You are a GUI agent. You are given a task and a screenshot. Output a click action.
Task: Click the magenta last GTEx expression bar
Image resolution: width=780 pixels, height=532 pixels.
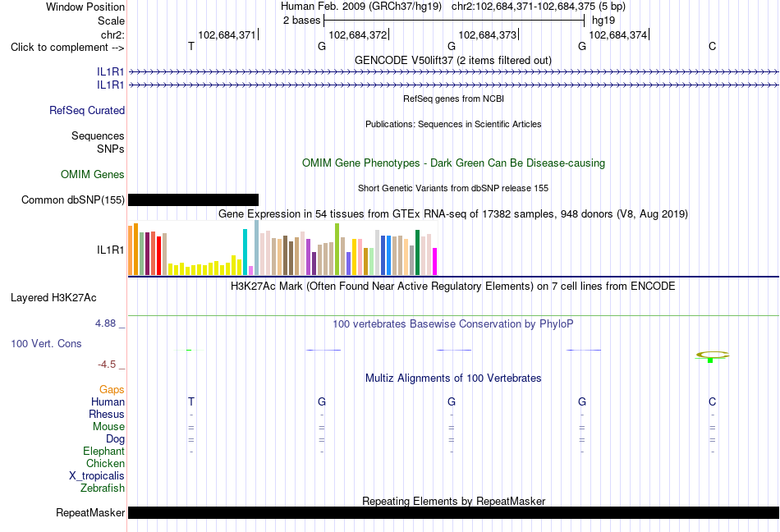point(435,262)
